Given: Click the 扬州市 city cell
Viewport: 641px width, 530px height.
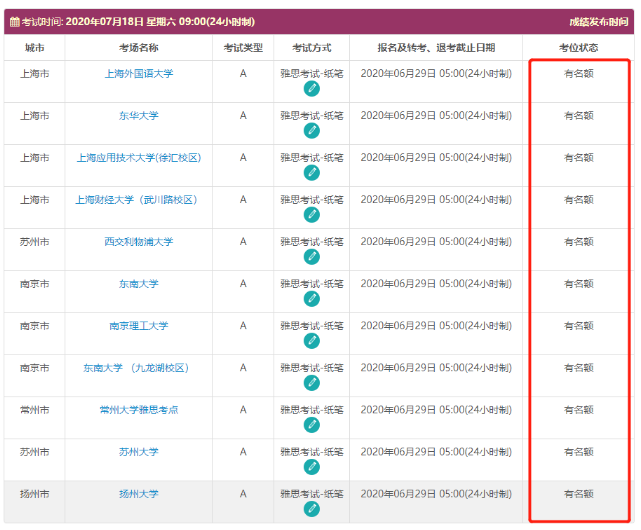Looking at the screenshot, I should pyautogui.click(x=34, y=494).
